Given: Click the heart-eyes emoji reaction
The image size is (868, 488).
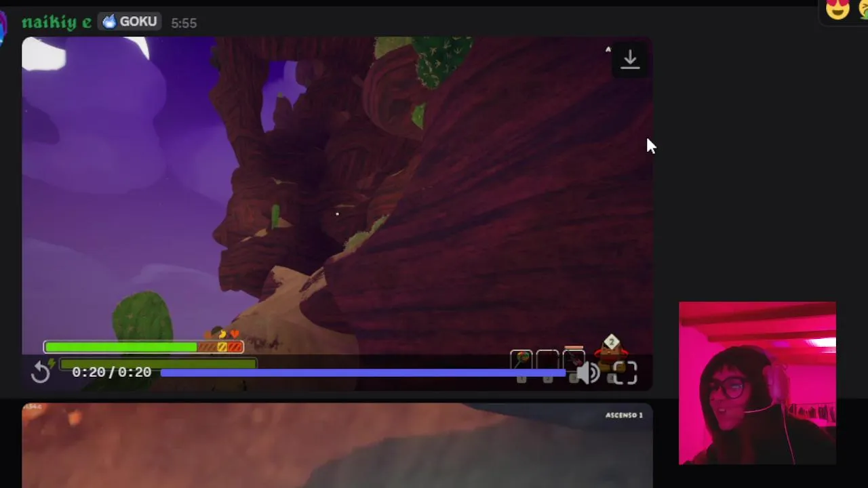Looking at the screenshot, I should pos(838,9).
